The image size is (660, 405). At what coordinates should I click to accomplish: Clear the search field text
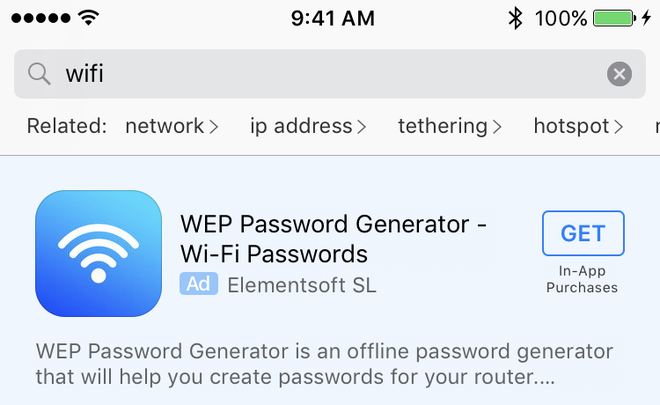(x=620, y=74)
